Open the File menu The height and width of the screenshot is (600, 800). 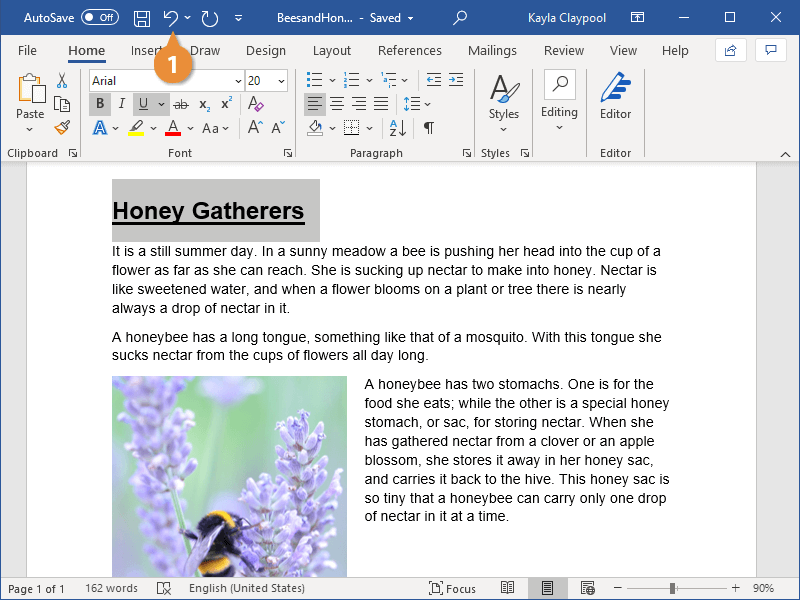coord(27,51)
